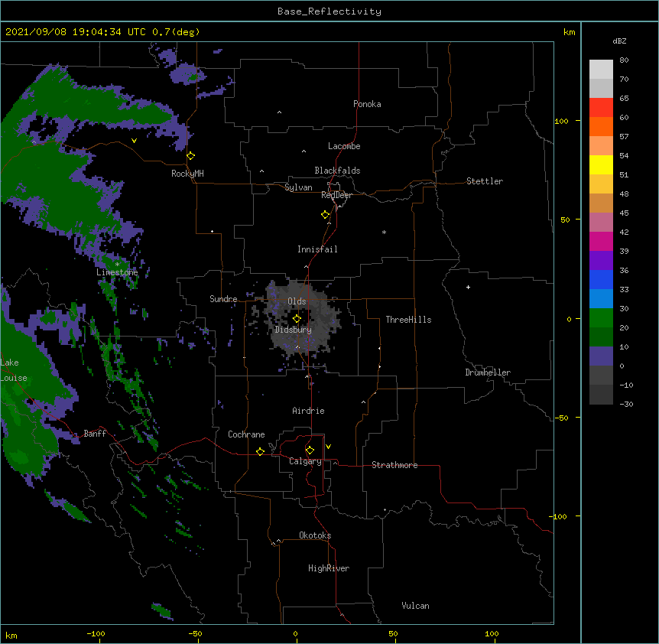Click the yellow marker above Calgary label
This screenshot has width=659, height=644.
pos(310,450)
